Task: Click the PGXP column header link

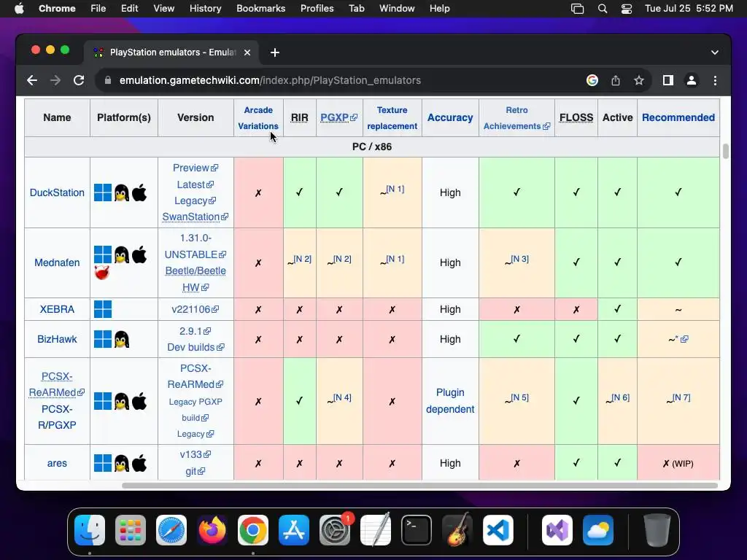Action: (338, 117)
